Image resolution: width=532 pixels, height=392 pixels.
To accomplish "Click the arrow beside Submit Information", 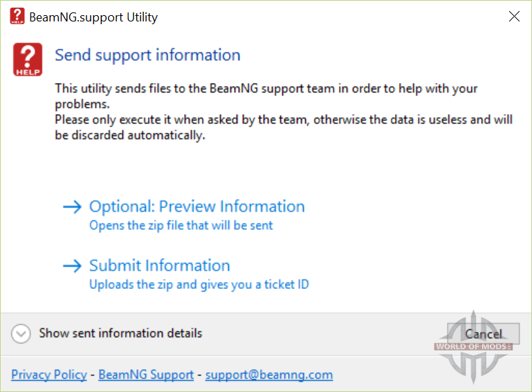I will coord(72,265).
